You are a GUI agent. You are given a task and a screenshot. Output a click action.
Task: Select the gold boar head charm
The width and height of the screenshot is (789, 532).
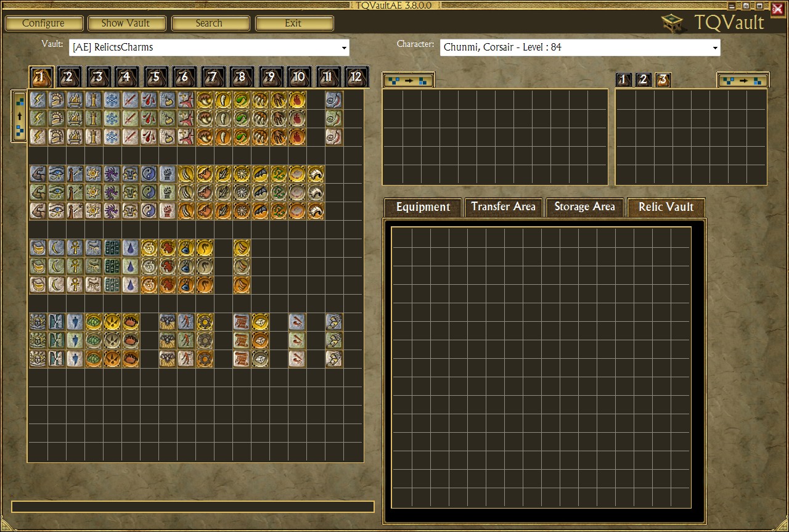click(205, 174)
